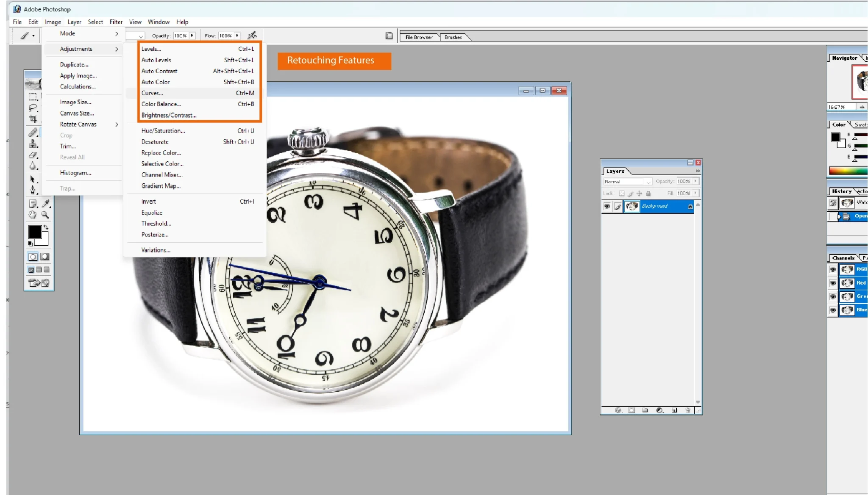Image resolution: width=868 pixels, height=495 pixels.
Task: Swap foreground and background colors
Action: (x=46, y=227)
